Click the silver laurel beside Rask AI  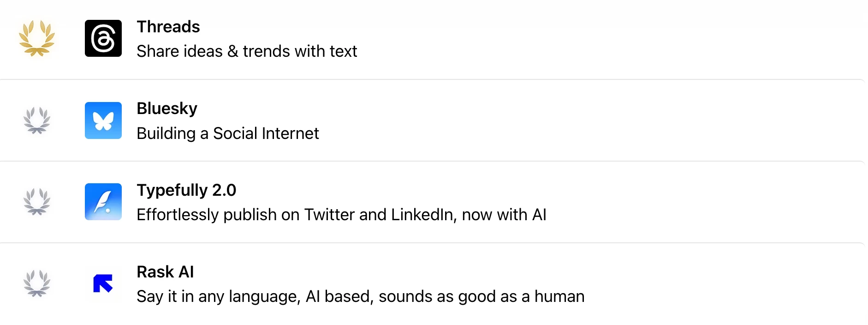37,283
